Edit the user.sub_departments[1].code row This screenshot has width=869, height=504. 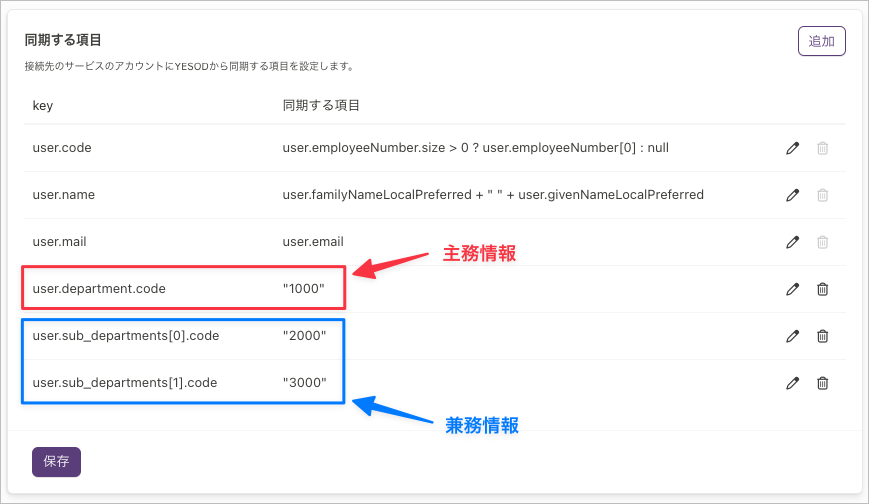click(x=793, y=383)
